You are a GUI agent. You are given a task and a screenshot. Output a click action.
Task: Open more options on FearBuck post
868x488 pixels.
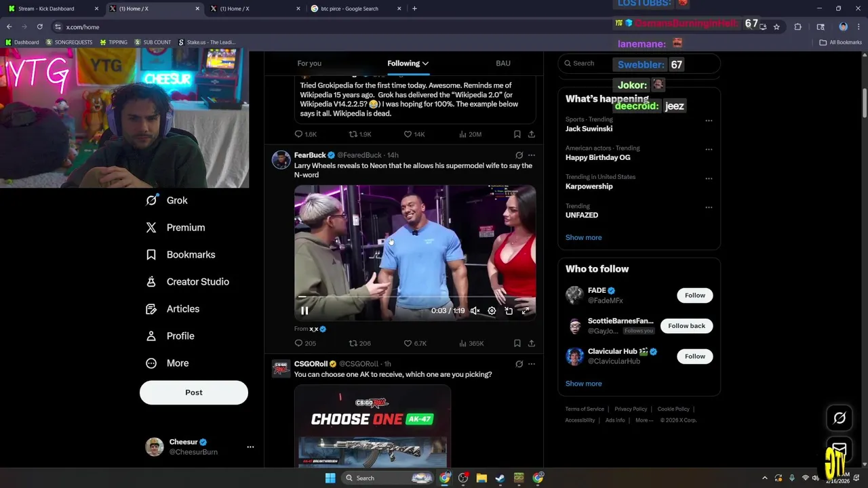(532, 155)
